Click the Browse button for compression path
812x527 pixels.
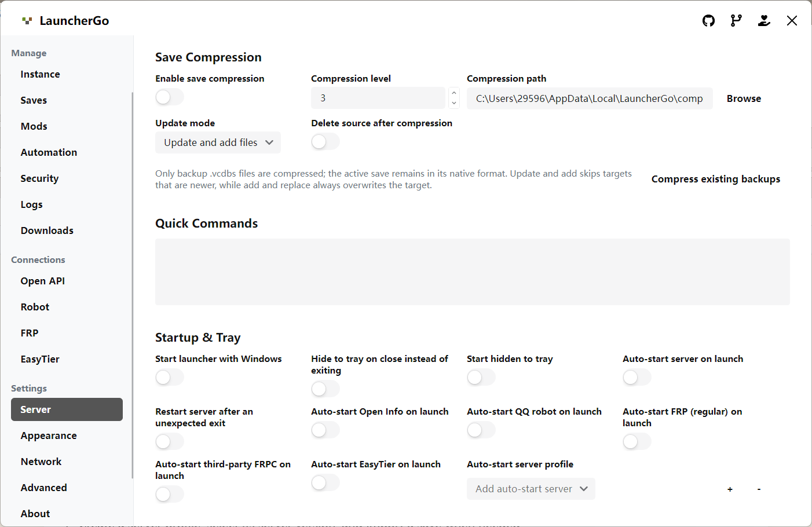pyautogui.click(x=744, y=98)
